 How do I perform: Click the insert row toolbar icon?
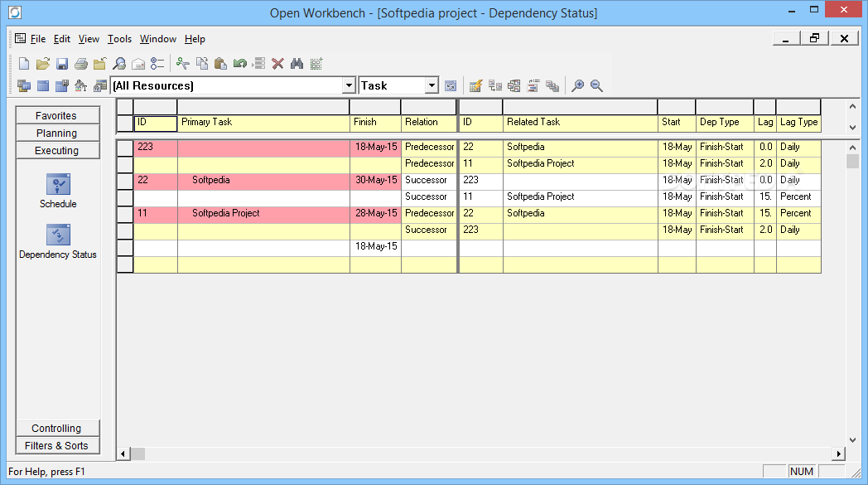[258, 64]
